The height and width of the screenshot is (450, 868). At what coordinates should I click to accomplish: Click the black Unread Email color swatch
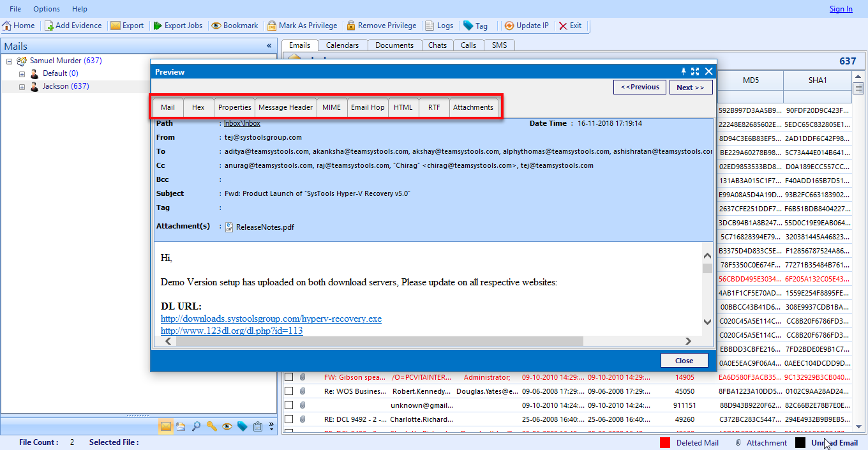click(x=800, y=442)
